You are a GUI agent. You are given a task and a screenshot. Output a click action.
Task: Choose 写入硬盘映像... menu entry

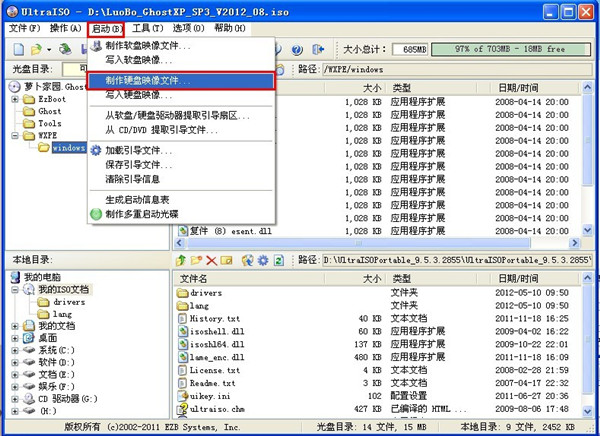(x=181, y=95)
